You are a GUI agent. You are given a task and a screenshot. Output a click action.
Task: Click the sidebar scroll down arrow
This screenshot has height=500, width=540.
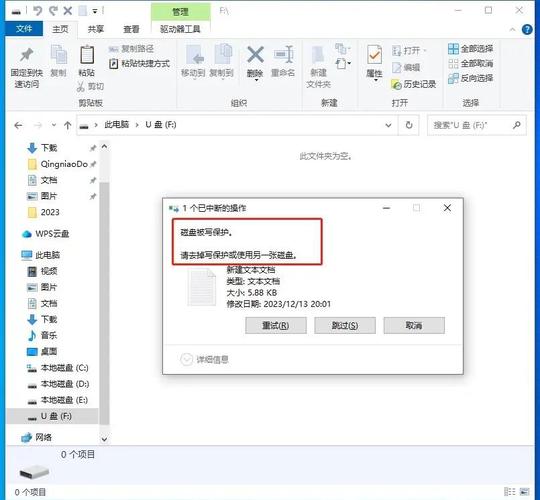(104, 439)
